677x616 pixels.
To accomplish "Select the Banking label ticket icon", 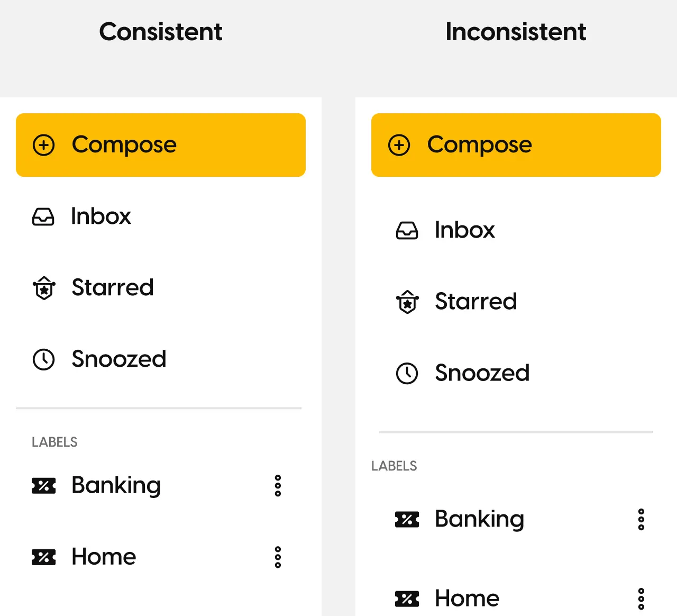I will [44, 485].
